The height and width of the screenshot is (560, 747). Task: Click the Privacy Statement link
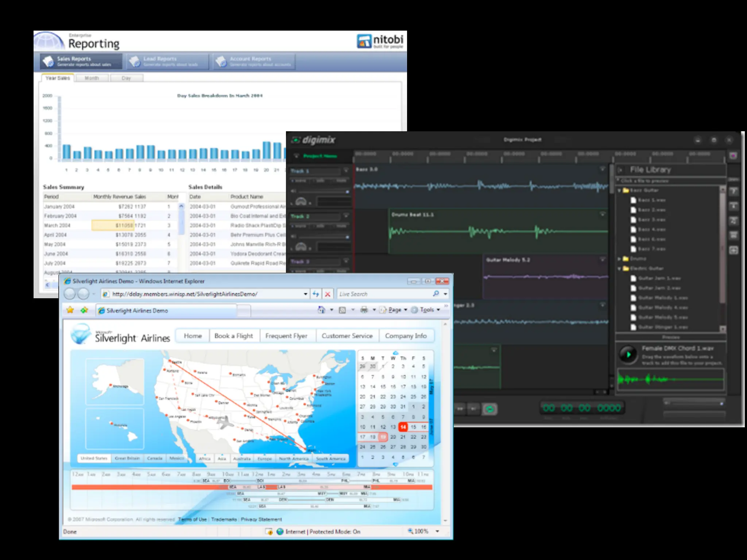[x=261, y=519]
